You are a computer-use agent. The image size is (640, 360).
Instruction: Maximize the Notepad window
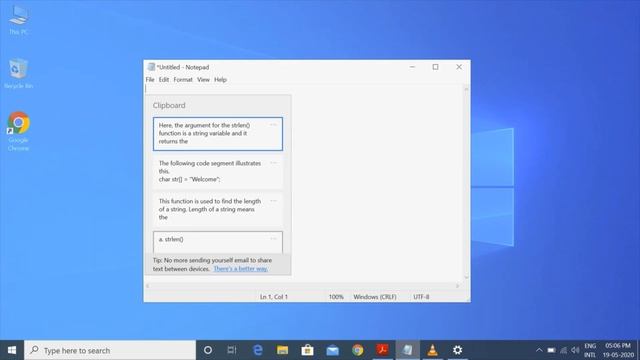436,67
